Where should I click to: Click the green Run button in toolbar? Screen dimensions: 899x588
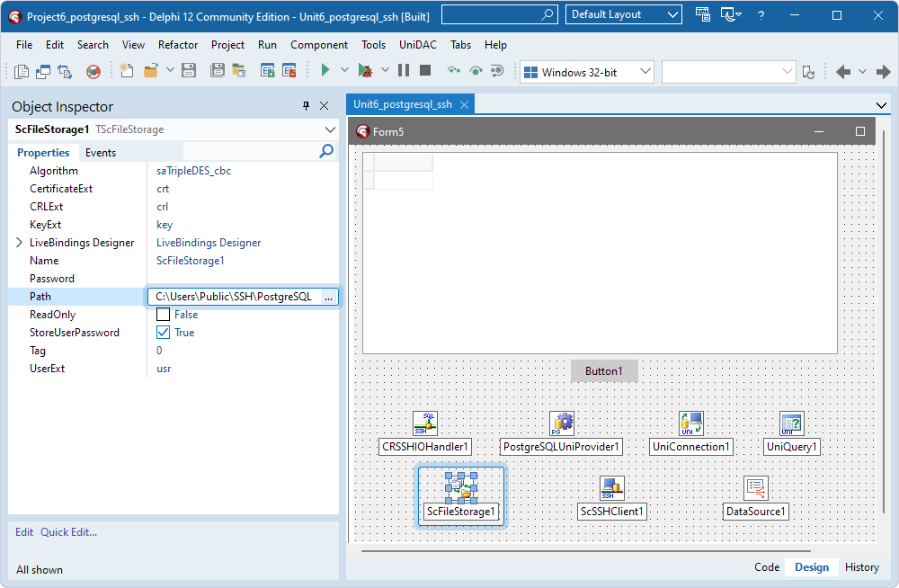[x=325, y=71]
